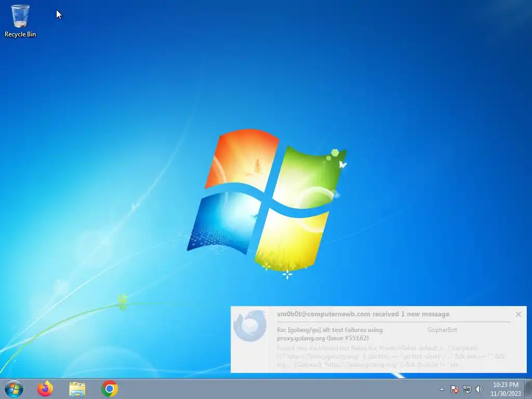Click the message preview text about dashboard flakes
The width and height of the screenshot is (532, 399).
(391, 356)
